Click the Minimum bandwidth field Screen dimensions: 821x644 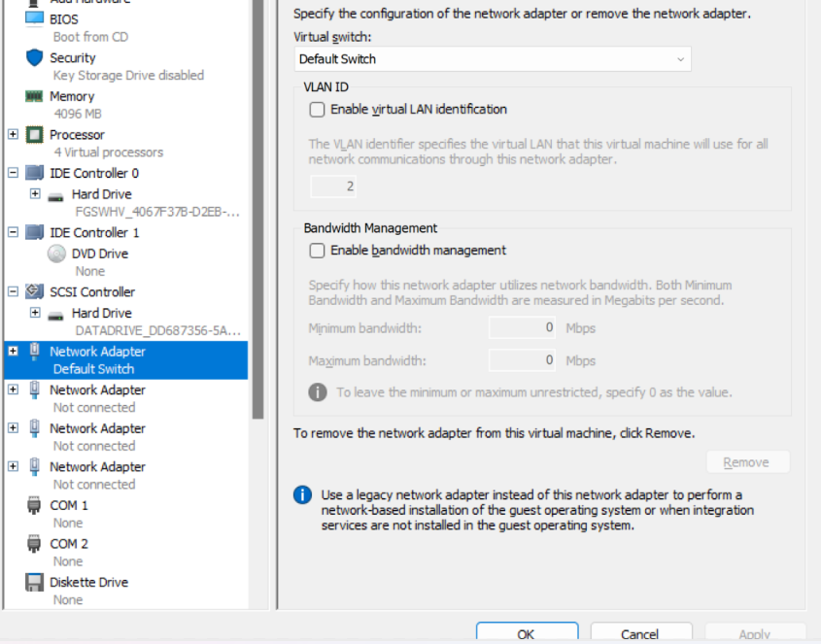(522, 327)
